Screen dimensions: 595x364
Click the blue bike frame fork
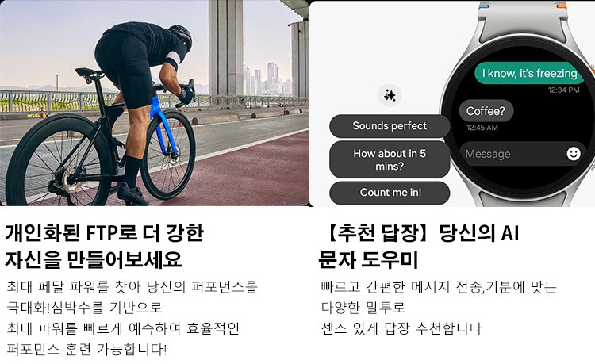click(x=163, y=125)
